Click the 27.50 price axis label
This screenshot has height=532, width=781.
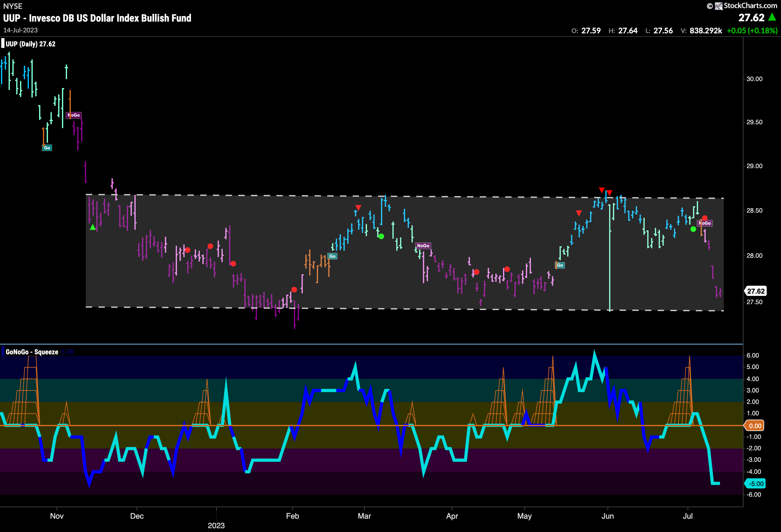[x=754, y=302]
